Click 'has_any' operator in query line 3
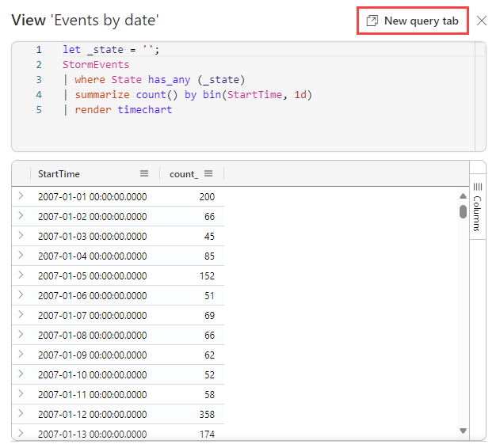Image resolution: width=500 pixels, height=448 pixels. point(169,80)
